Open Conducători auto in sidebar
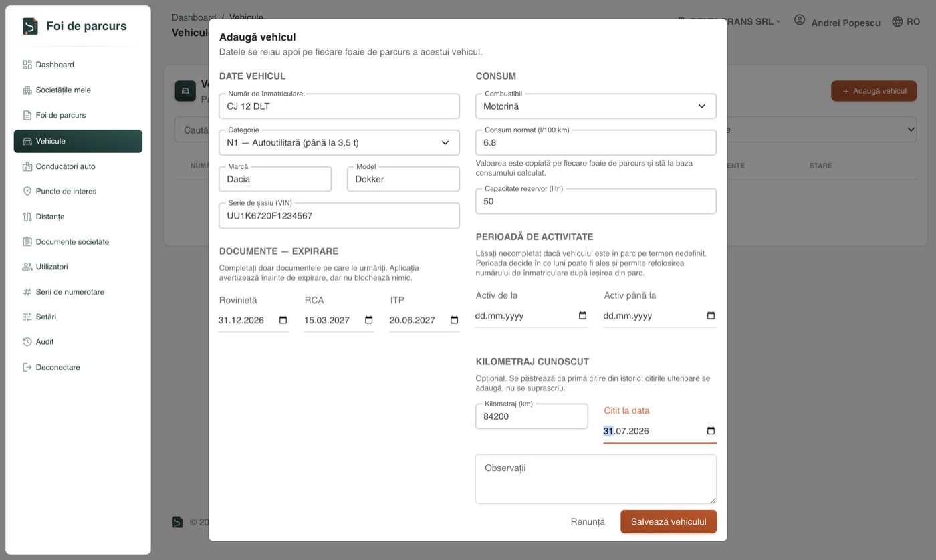Screen dimensions: 936x560 point(78,166)
